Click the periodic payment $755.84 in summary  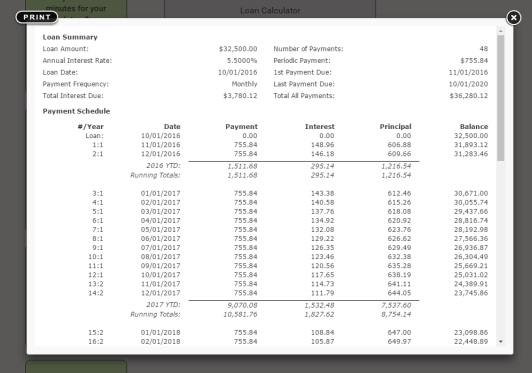[x=474, y=60]
